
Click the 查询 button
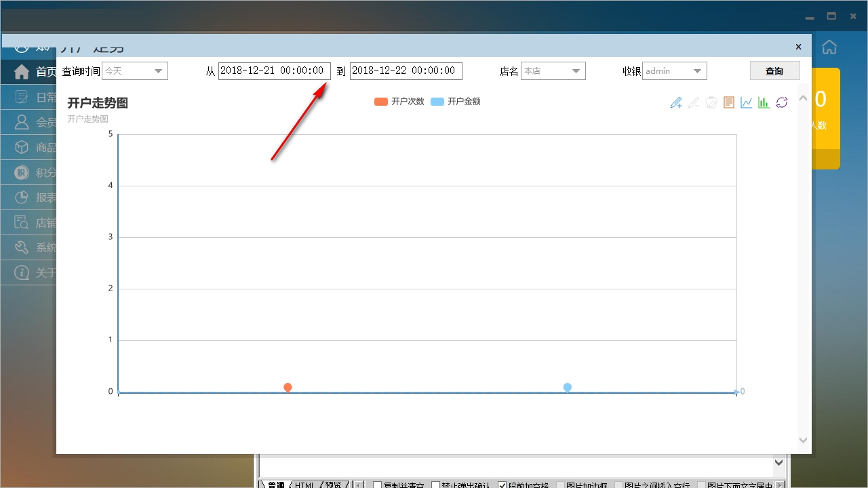pyautogui.click(x=774, y=70)
